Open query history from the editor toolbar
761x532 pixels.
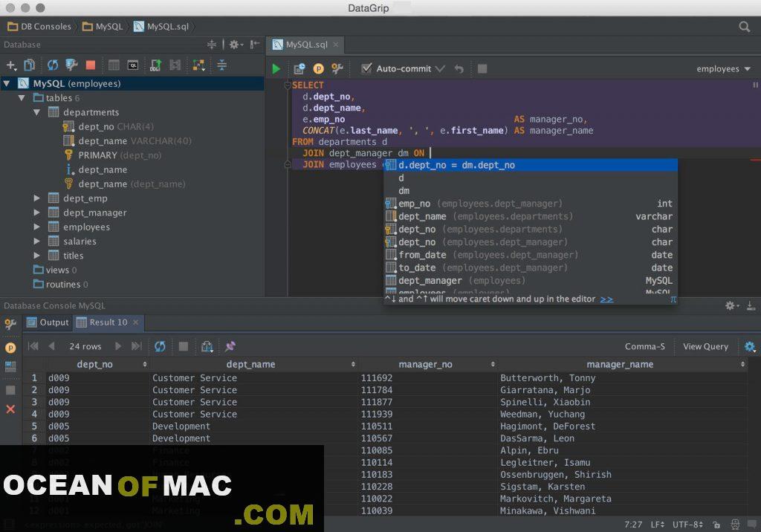tap(299, 69)
